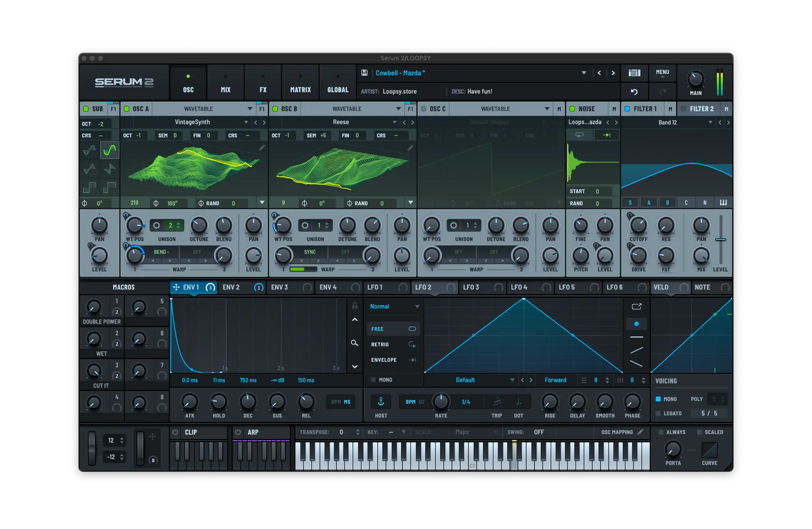The image size is (812, 529).
Task: Toggle the CLIP power button
Action: click(x=175, y=432)
